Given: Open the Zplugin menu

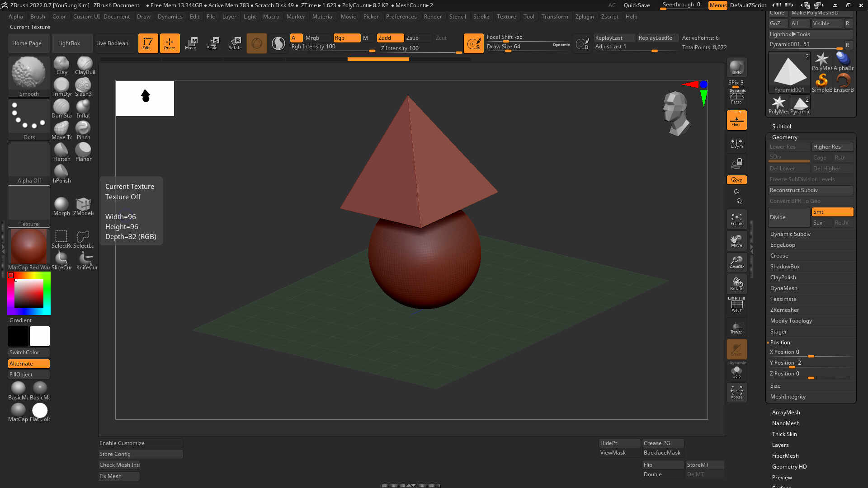Looking at the screenshot, I should point(584,17).
